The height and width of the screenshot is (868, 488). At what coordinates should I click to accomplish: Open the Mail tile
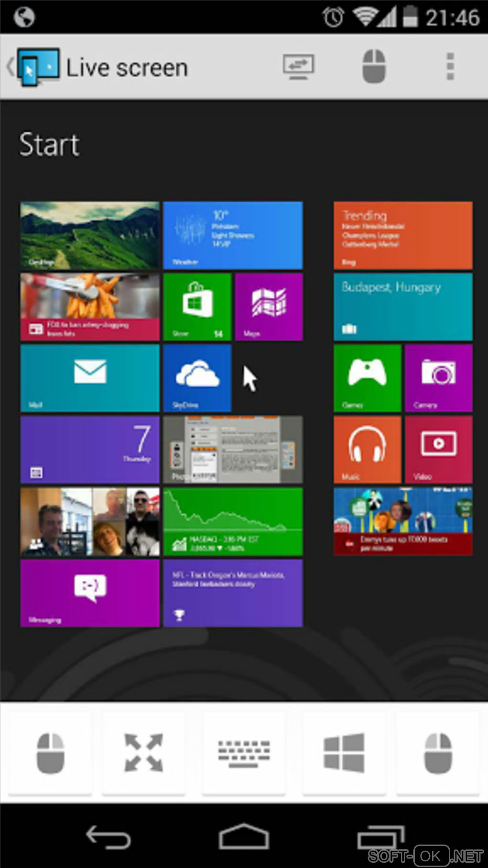90,378
